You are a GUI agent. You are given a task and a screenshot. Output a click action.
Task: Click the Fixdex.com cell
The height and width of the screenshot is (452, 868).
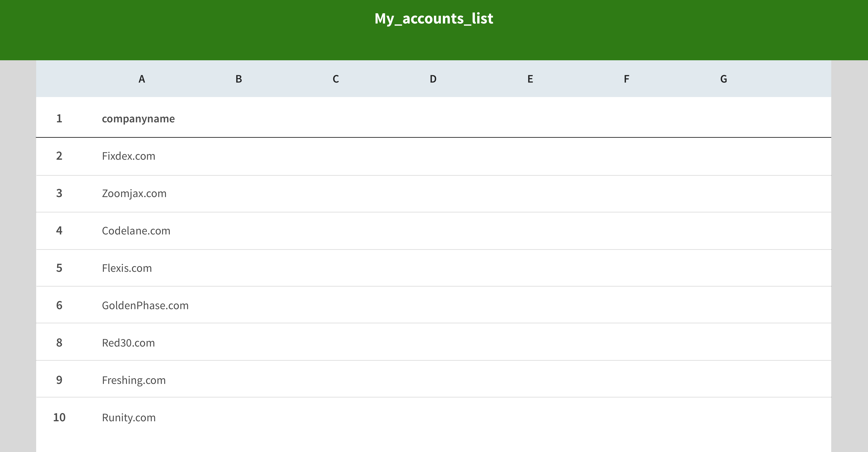(128, 156)
